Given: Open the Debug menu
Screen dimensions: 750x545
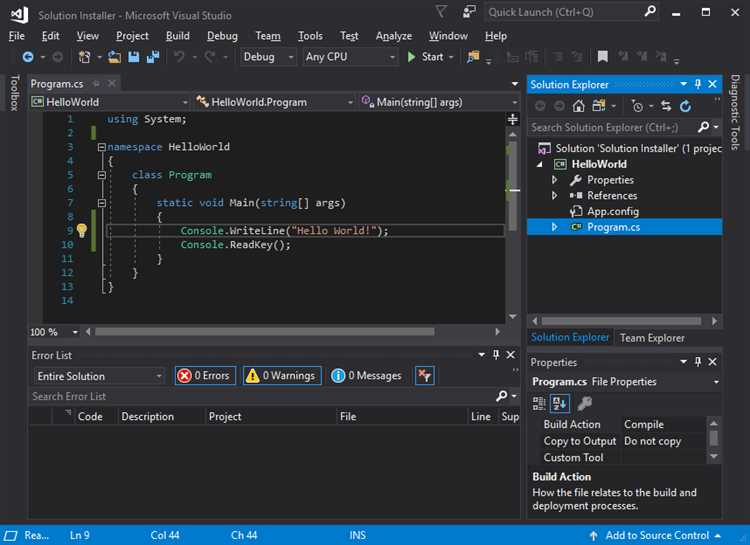Looking at the screenshot, I should [222, 36].
